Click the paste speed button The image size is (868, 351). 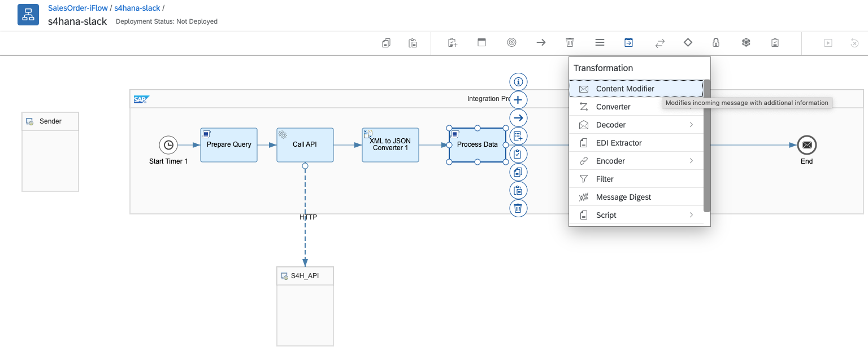tap(518, 190)
